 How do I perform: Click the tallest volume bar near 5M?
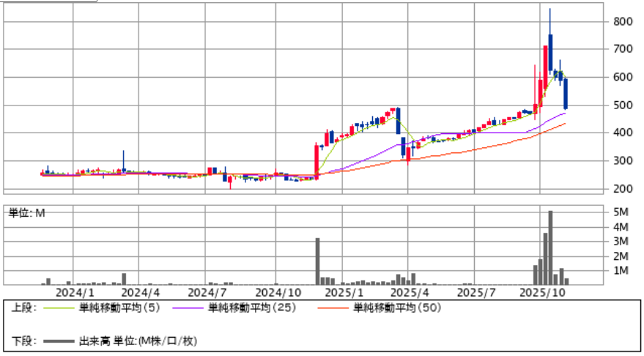[550, 248]
